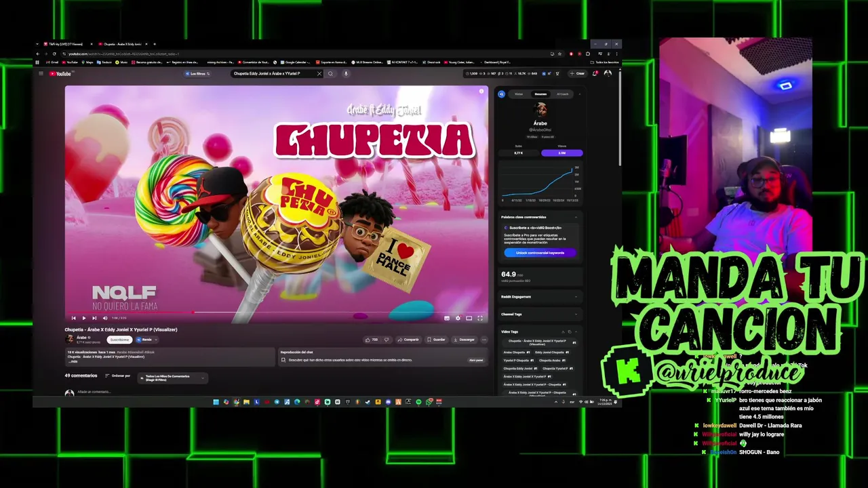Expand the Reddit Engagement section

576,296
